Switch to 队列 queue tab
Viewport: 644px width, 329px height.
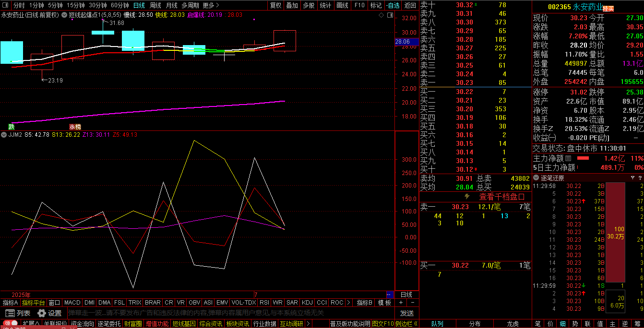[438, 324]
